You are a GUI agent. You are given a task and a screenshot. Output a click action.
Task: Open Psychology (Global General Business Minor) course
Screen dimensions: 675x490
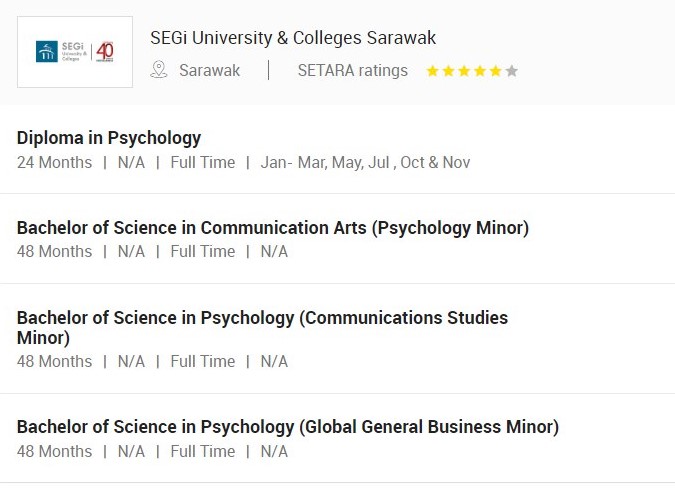(x=288, y=427)
